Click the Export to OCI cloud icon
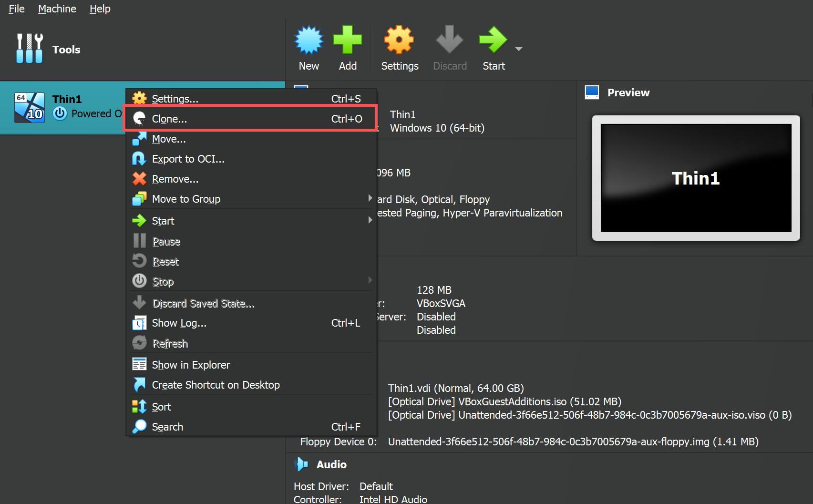Viewport: 813px width, 504px height. 139,159
